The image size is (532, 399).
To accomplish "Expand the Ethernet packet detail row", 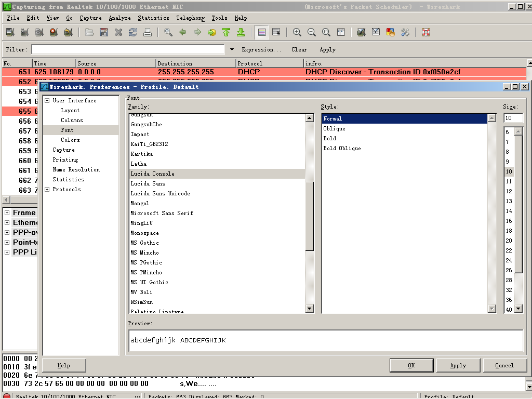I will click(x=7, y=222).
